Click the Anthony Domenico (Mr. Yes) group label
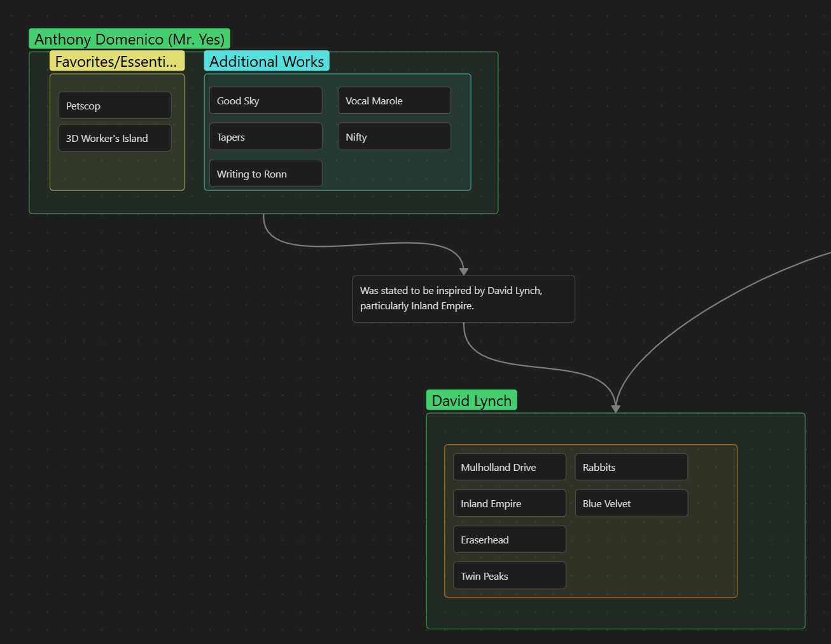 pos(129,39)
